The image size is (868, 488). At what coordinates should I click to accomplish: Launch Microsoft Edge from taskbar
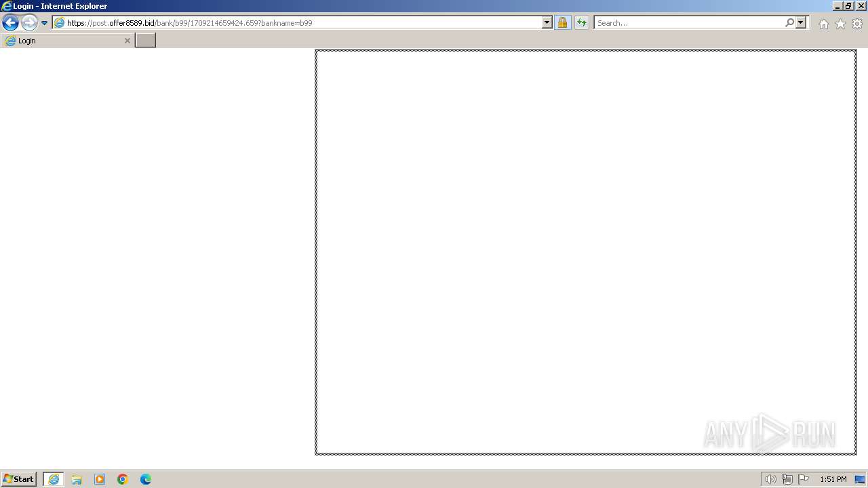146,479
